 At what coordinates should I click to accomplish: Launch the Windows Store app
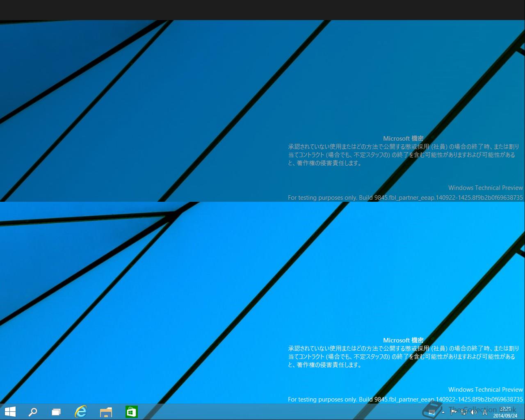pos(131,412)
